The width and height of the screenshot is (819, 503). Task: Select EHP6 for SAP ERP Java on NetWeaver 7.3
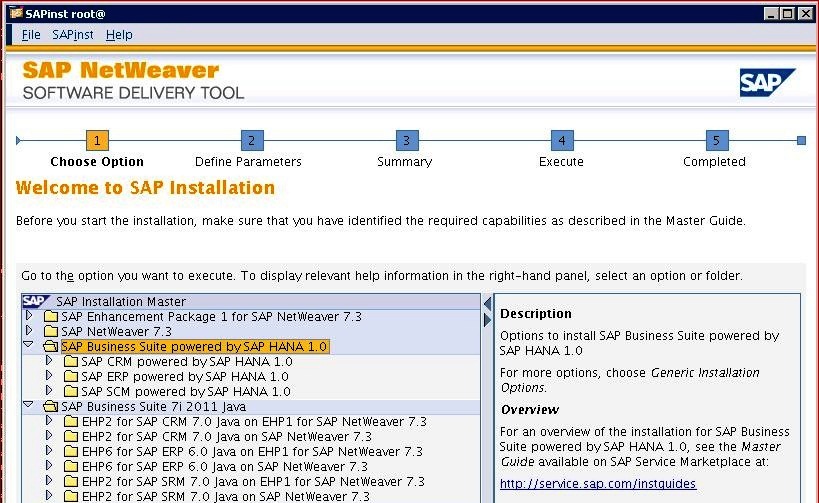click(225, 466)
